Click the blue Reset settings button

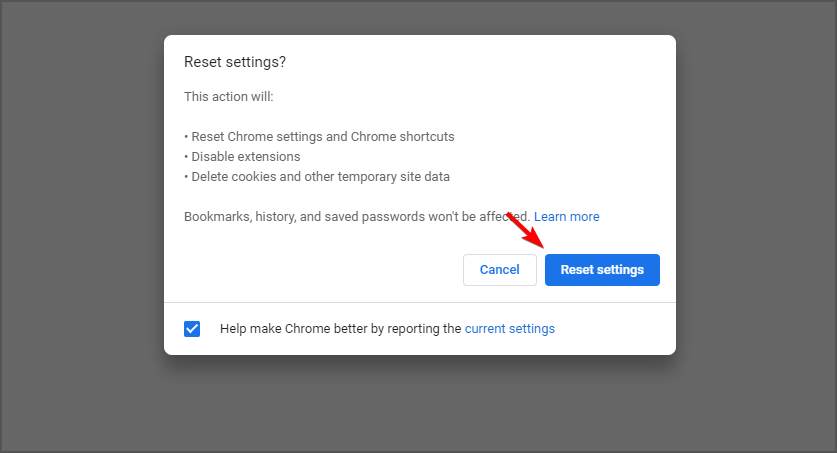602,270
